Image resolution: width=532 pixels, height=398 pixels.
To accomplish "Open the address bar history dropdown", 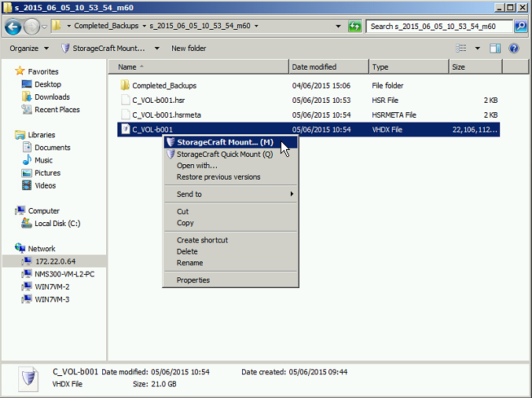I will point(338,26).
